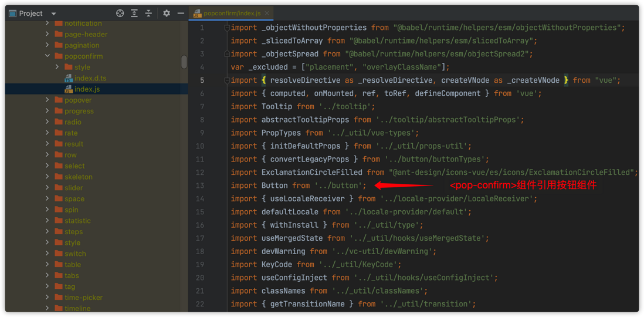
Task: Select the steps folder
Action: [x=73, y=231]
